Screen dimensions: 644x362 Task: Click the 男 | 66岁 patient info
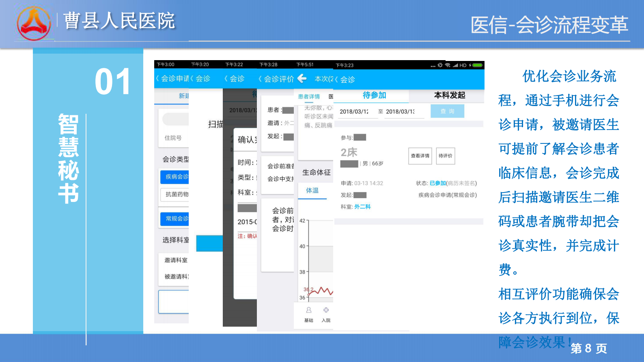373,164
